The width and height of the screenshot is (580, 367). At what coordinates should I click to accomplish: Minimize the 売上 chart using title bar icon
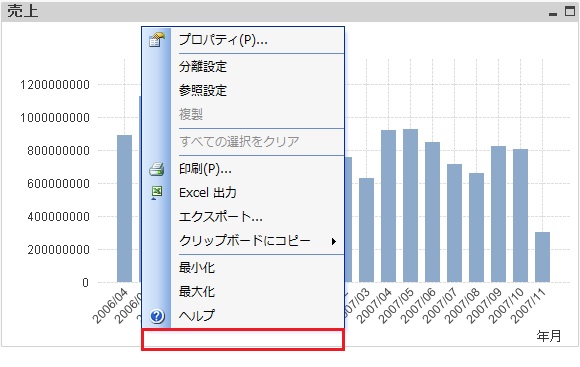[553, 14]
